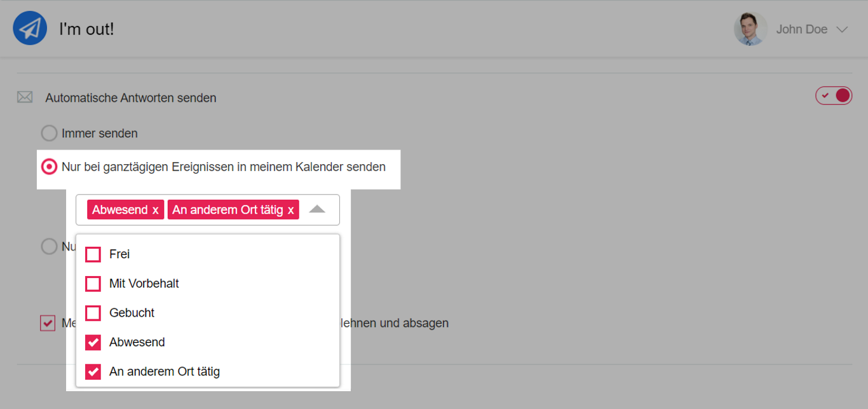This screenshot has width=868, height=409.
Task: Check the Mit Vorbehalt checkbox
Action: 93,284
